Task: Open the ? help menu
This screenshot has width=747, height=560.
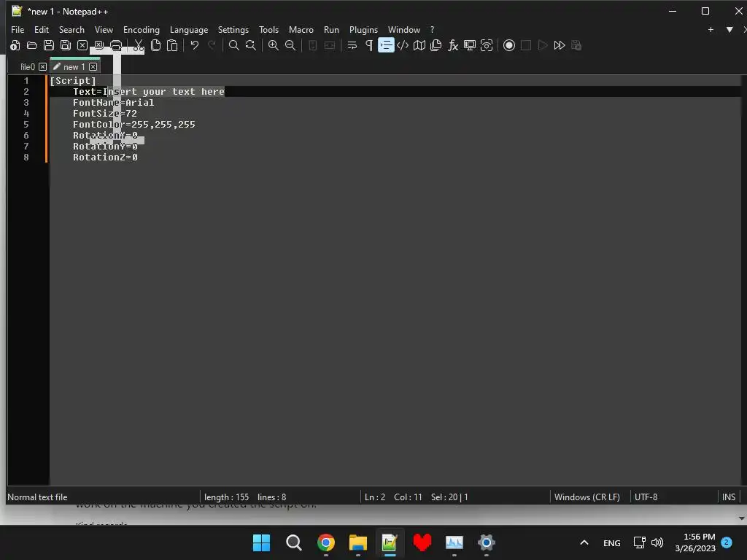Action: pyautogui.click(x=432, y=29)
